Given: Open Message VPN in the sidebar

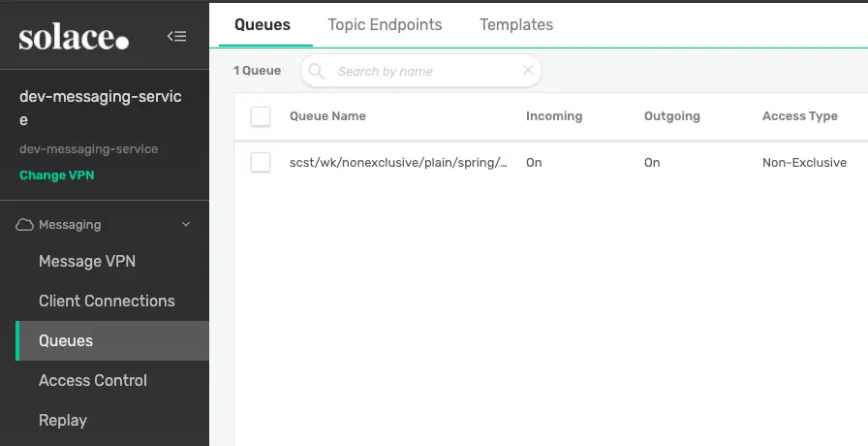Looking at the screenshot, I should tap(86, 262).
